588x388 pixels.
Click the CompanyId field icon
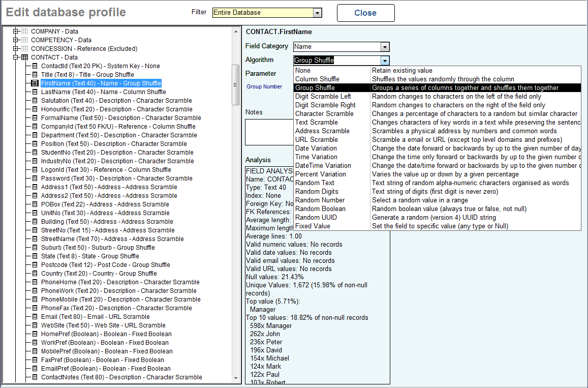[x=35, y=127]
